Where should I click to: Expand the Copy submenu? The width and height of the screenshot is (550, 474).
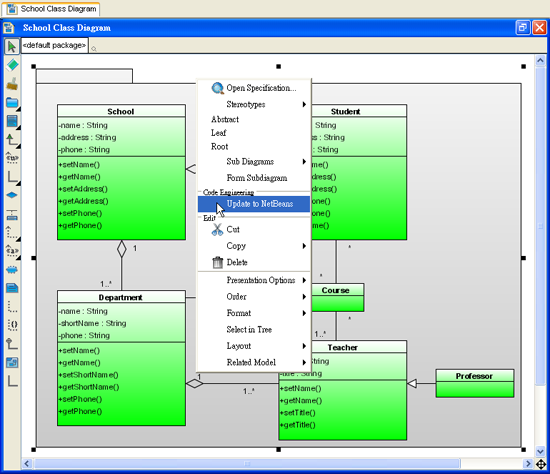254,246
